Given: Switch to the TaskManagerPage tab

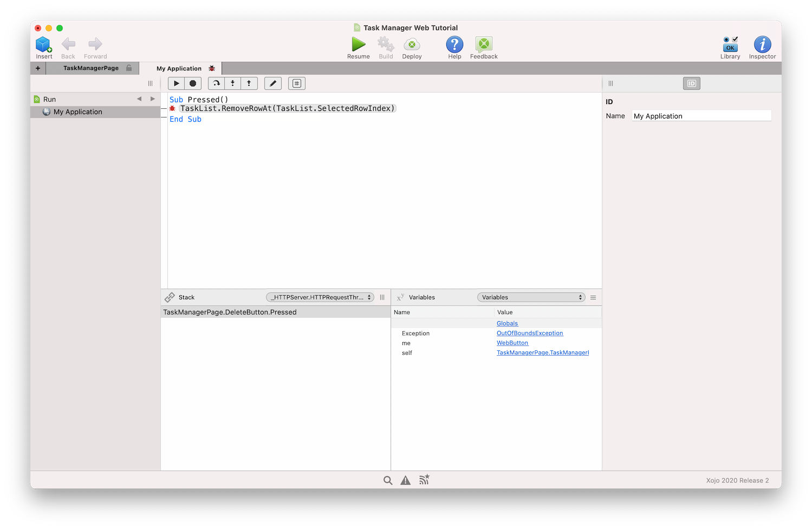Looking at the screenshot, I should point(91,68).
